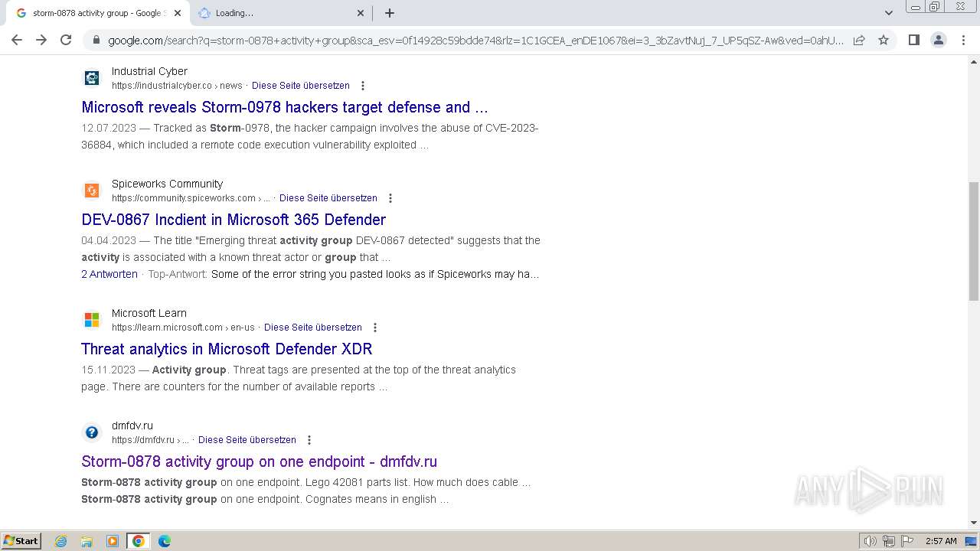The image size is (980, 551).
Task: Click the address bar URL field
Action: click(475, 40)
